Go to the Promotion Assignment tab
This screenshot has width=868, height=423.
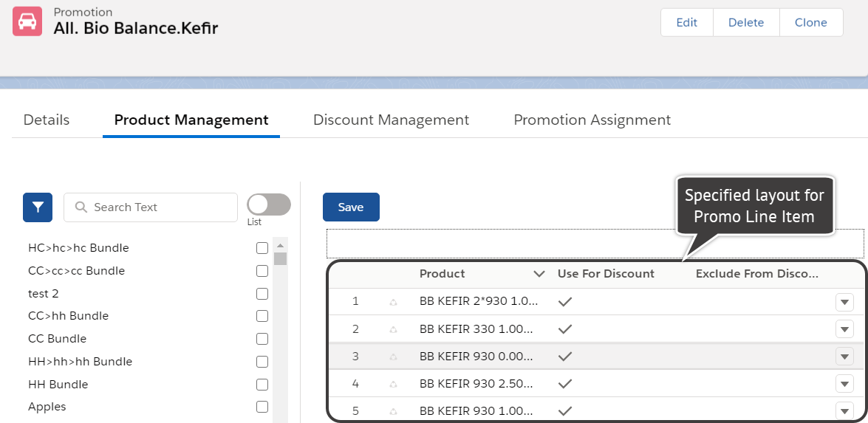click(x=592, y=120)
